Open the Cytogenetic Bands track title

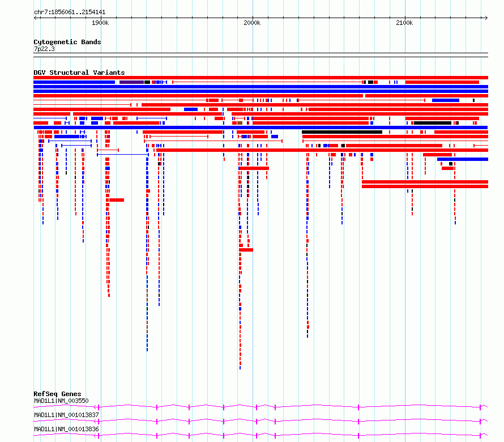[67, 42]
